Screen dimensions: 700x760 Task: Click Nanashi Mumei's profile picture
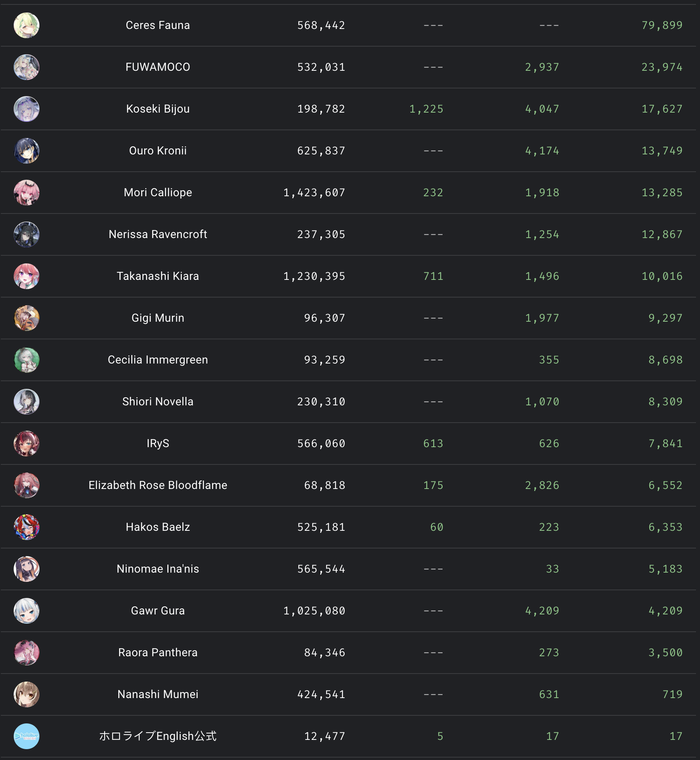pos(27,694)
